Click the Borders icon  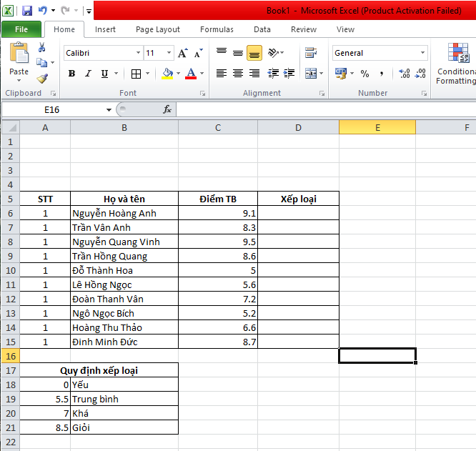(x=136, y=74)
